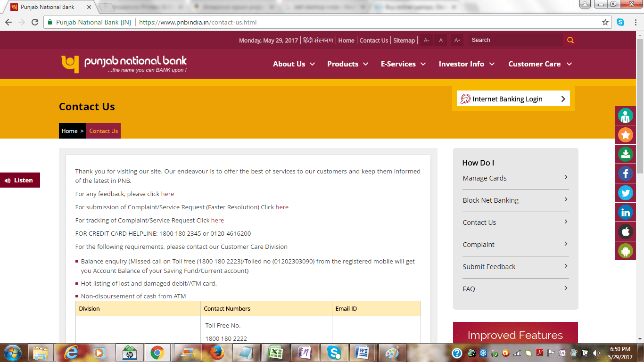The height and width of the screenshot is (362, 644).
Task: Click the green padlock site info icon
Action: (50, 22)
